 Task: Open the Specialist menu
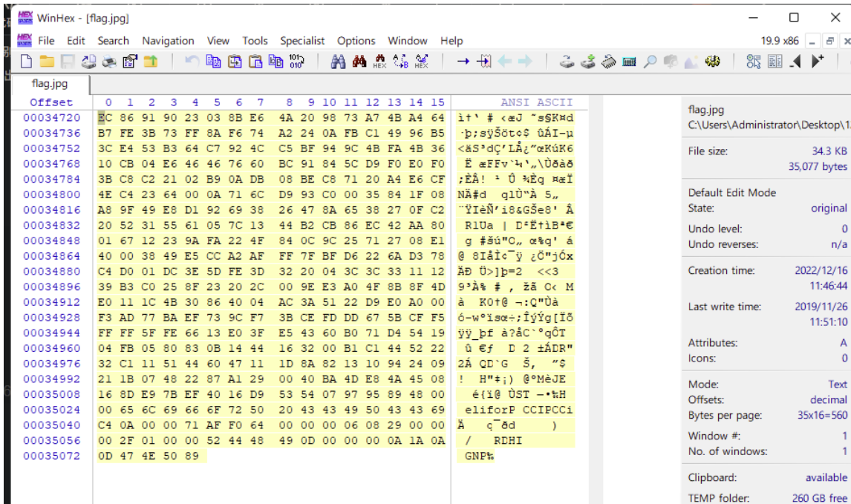pos(302,41)
